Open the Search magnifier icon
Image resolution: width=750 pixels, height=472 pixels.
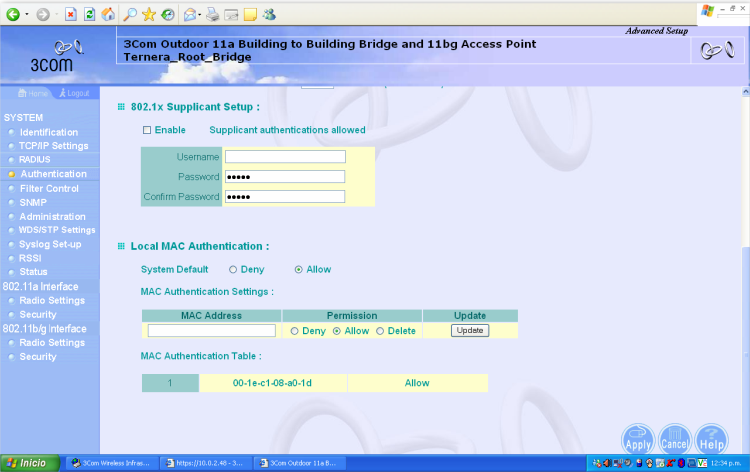(x=131, y=15)
